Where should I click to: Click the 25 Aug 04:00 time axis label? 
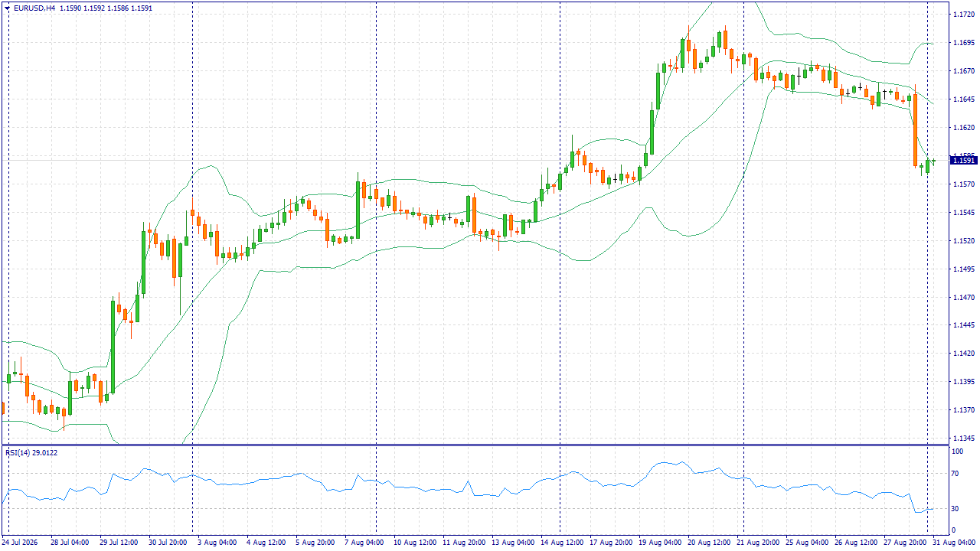point(806,543)
